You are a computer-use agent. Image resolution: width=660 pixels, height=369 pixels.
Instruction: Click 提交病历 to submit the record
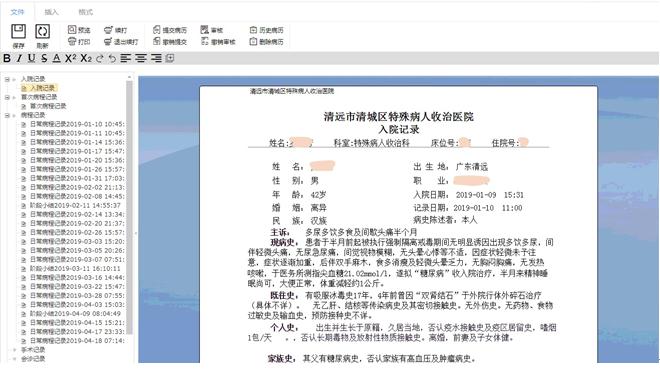170,30
